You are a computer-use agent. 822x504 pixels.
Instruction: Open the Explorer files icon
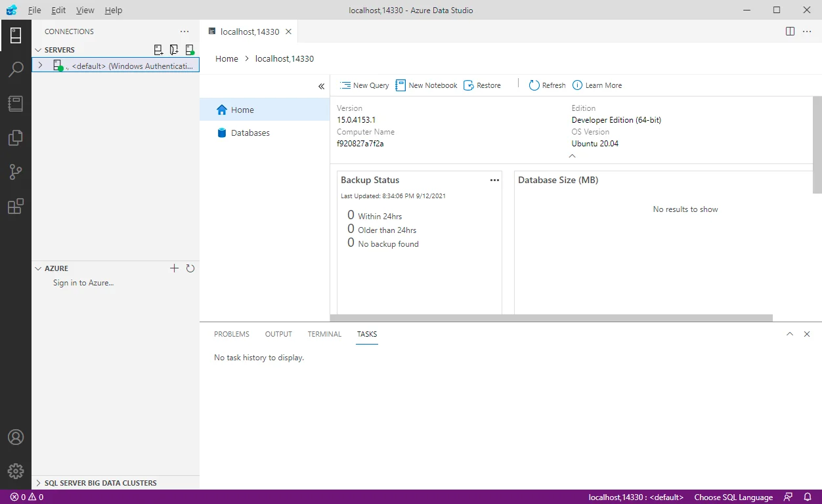coord(16,138)
